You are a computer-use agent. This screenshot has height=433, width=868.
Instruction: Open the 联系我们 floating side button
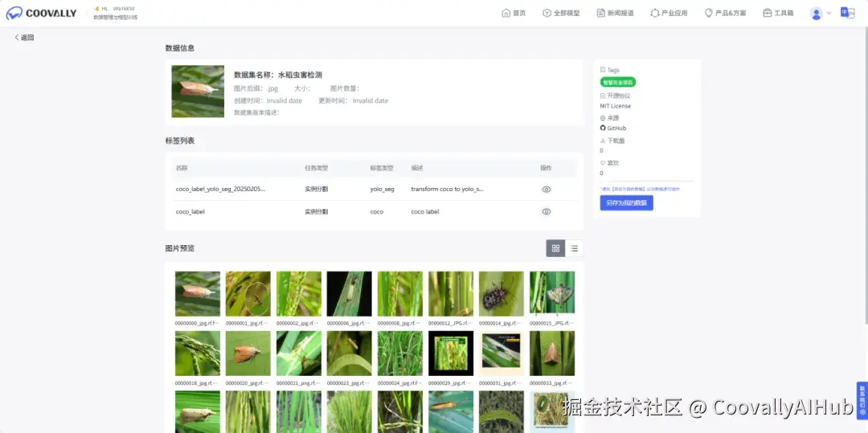[862, 400]
